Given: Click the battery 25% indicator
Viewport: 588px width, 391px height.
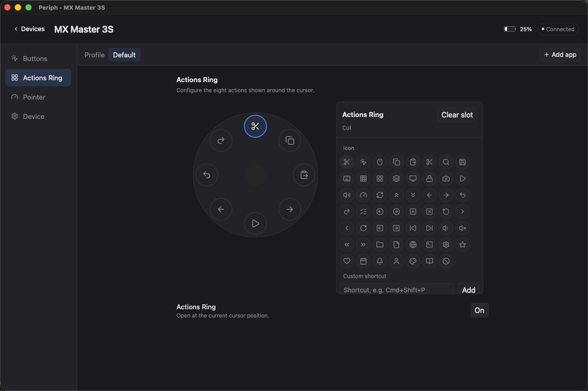Looking at the screenshot, I should point(518,29).
